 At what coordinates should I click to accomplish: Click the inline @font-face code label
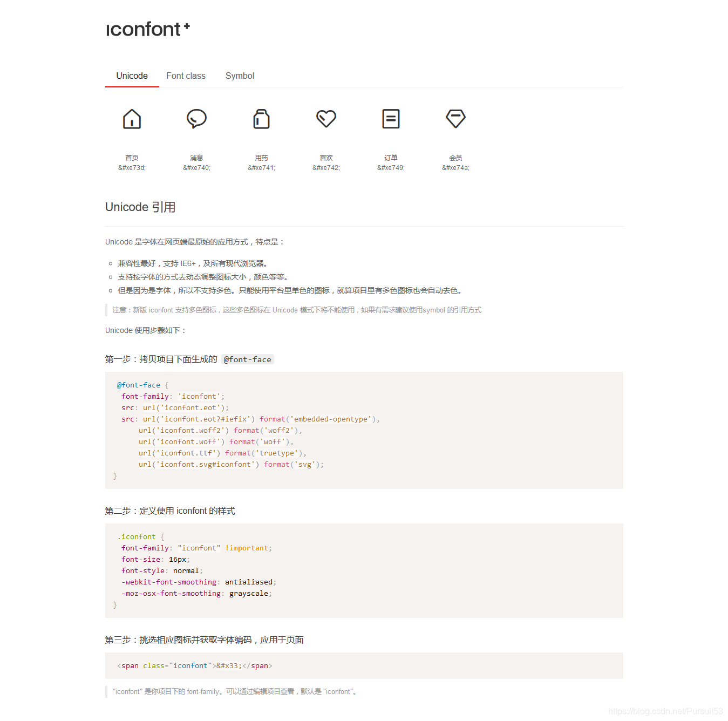point(248,359)
